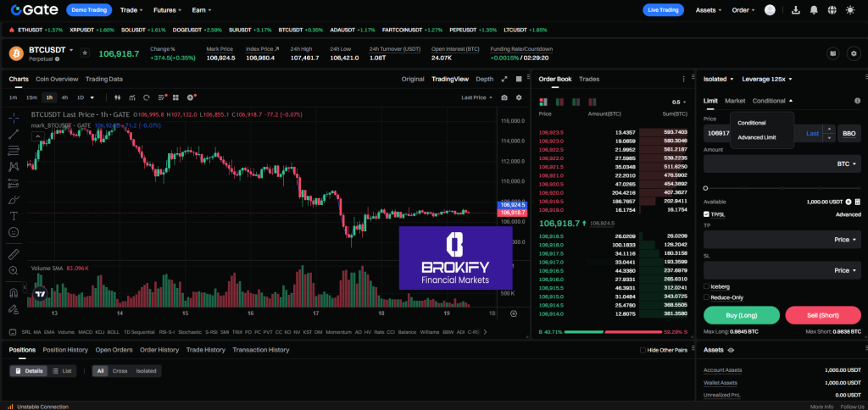The width and height of the screenshot is (868, 410).
Task: Choose Conditional from the open menu
Action: [x=752, y=123]
